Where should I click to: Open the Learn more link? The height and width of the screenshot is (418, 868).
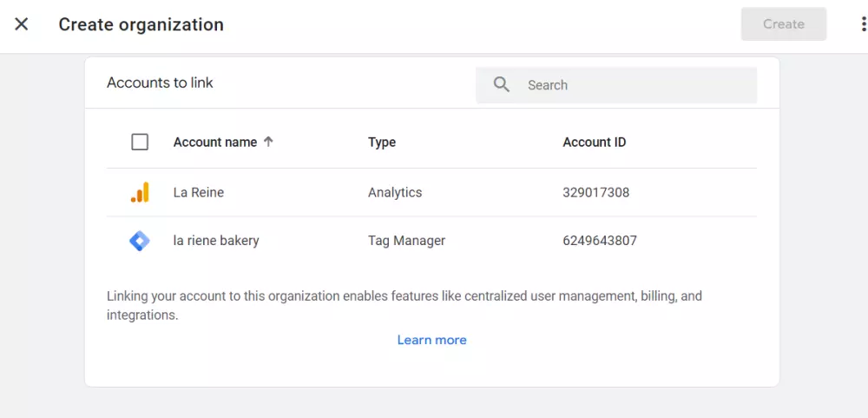pos(431,340)
